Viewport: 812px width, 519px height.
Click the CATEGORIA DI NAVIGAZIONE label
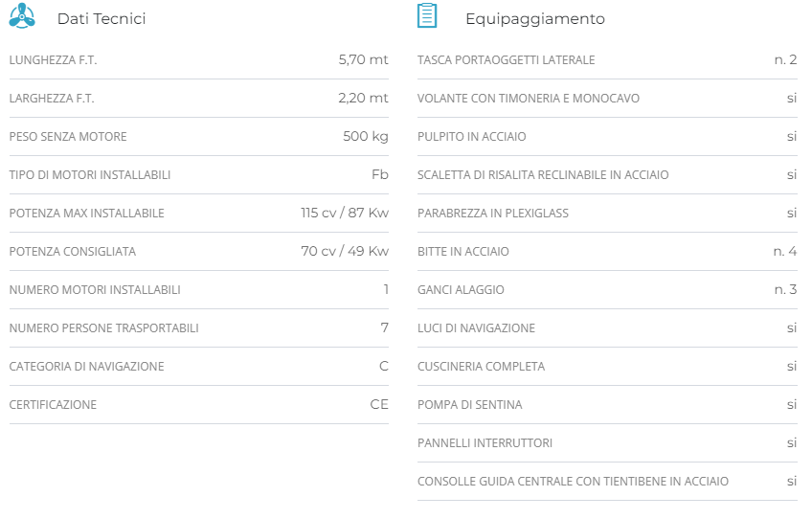(x=86, y=367)
